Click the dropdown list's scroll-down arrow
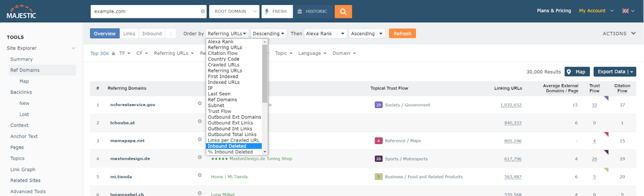644x196 pixels. pyautogui.click(x=265, y=152)
